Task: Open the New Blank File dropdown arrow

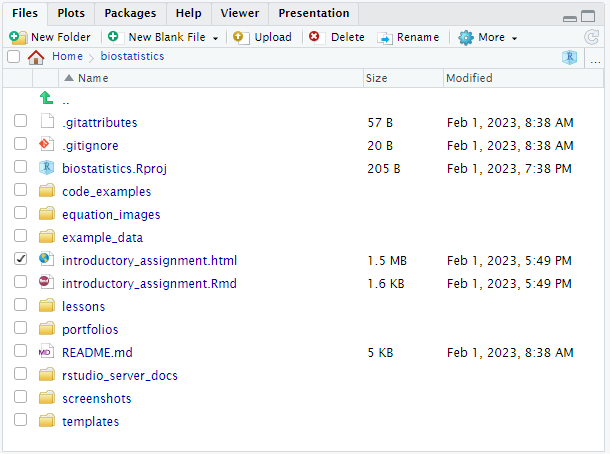Action: [215, 38]
